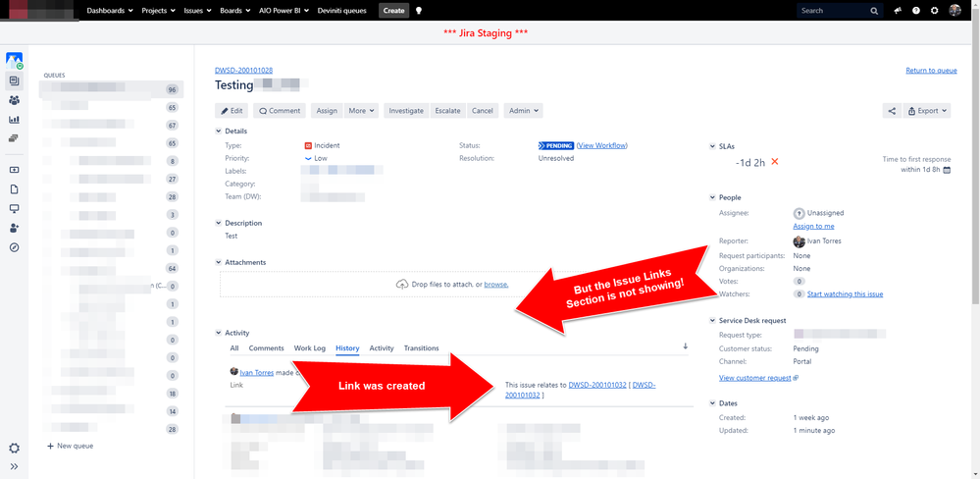The height and width of the screenshot is (479, 980).
Task: Open the Queues icon in sidebar
Action: (14, 80)
